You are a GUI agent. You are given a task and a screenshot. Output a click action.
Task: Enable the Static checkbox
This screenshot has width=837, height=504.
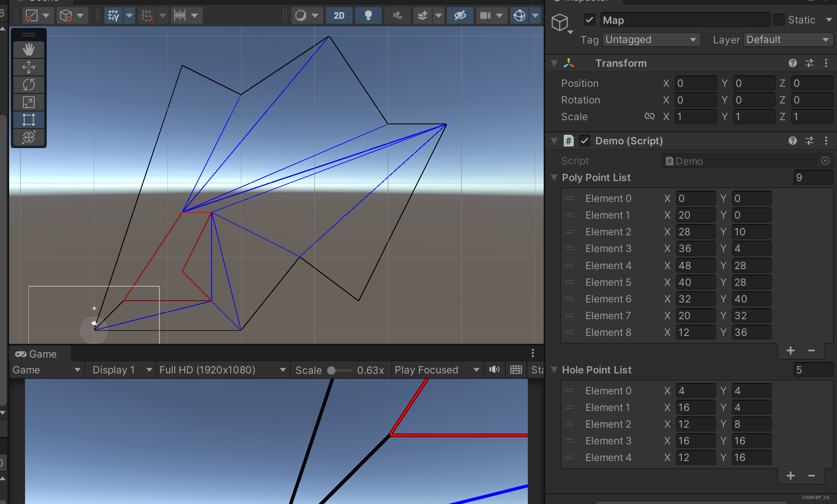(779, 20)
